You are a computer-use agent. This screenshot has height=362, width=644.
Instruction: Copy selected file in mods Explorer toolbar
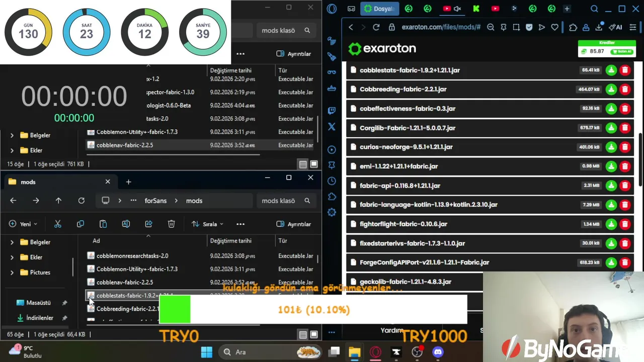pyautogui.click(x=80, y=224)
